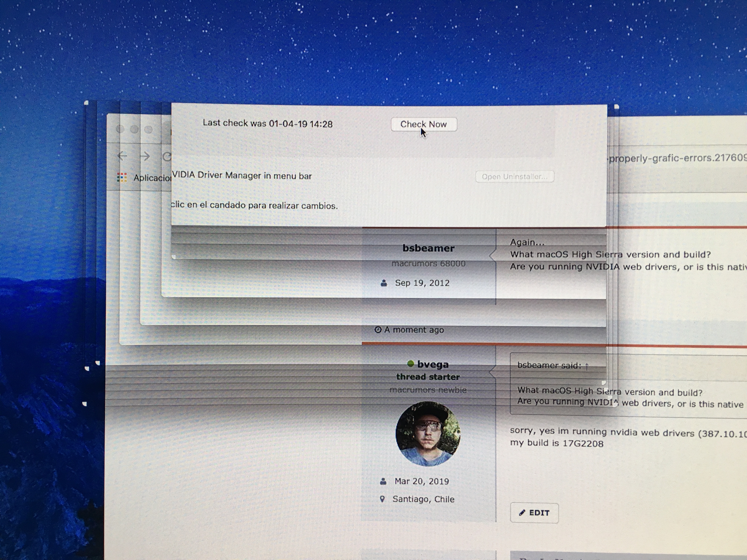Click the 'macrumors newbie' rank text

(x=428, y=390)
